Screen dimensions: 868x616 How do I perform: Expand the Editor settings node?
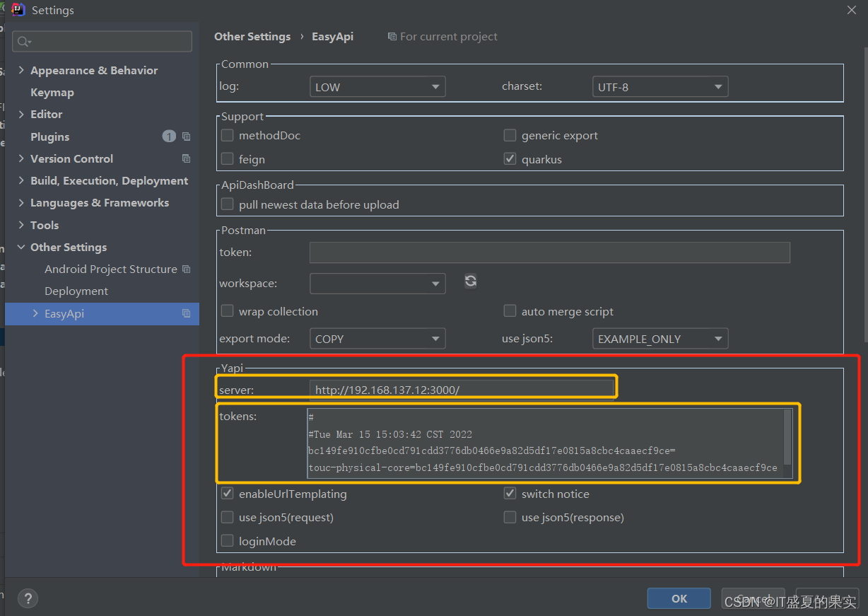coord(21,114)
